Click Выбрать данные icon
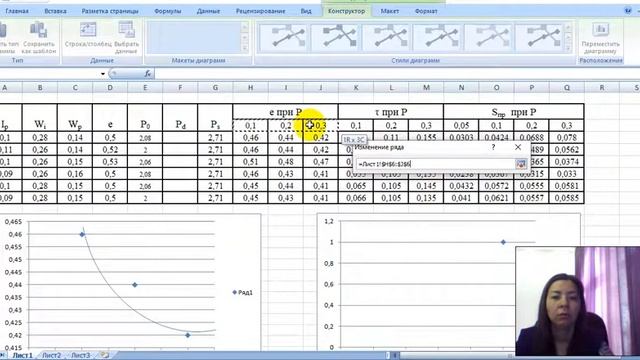This screenshot has width=640, height=360. tap(127, 38)
